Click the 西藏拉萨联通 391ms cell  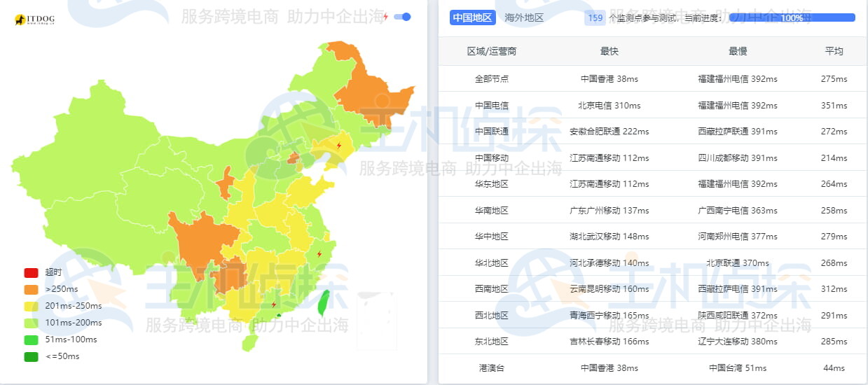738,132
